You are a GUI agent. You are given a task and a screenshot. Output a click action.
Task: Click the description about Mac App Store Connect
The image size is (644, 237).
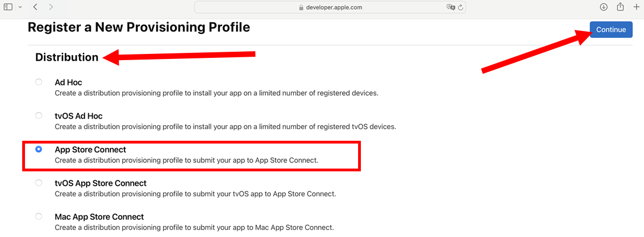[x=194, y=227]
